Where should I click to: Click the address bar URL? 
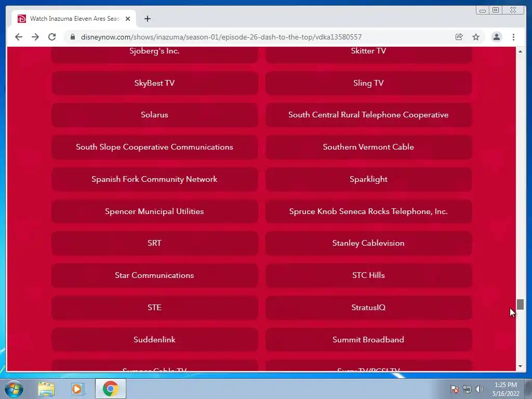pos(221,37)
